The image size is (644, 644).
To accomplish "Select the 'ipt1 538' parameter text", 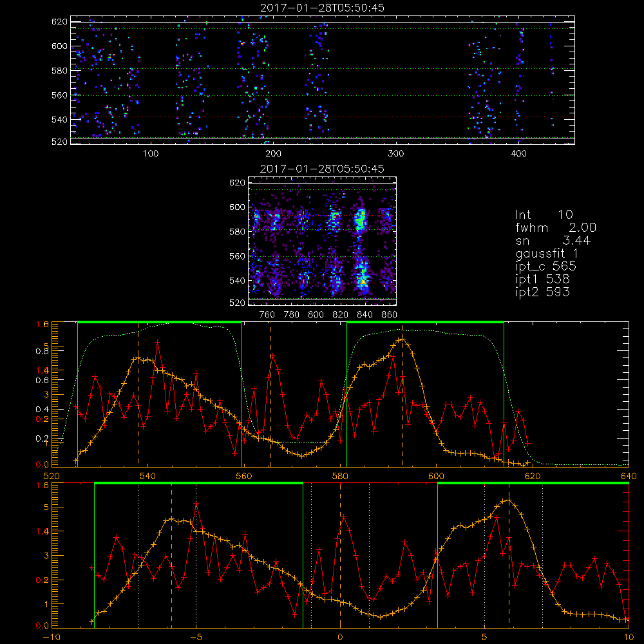I will tap(542, 279).
